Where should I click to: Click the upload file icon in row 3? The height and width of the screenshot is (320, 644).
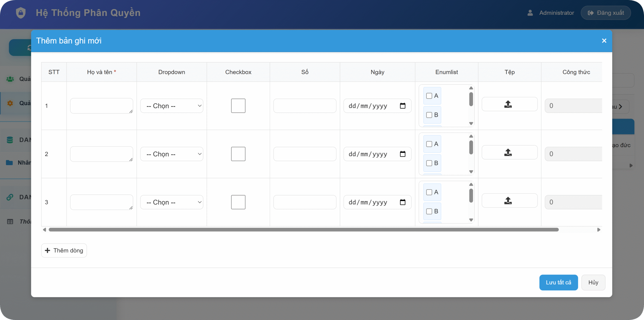point(508,201)
